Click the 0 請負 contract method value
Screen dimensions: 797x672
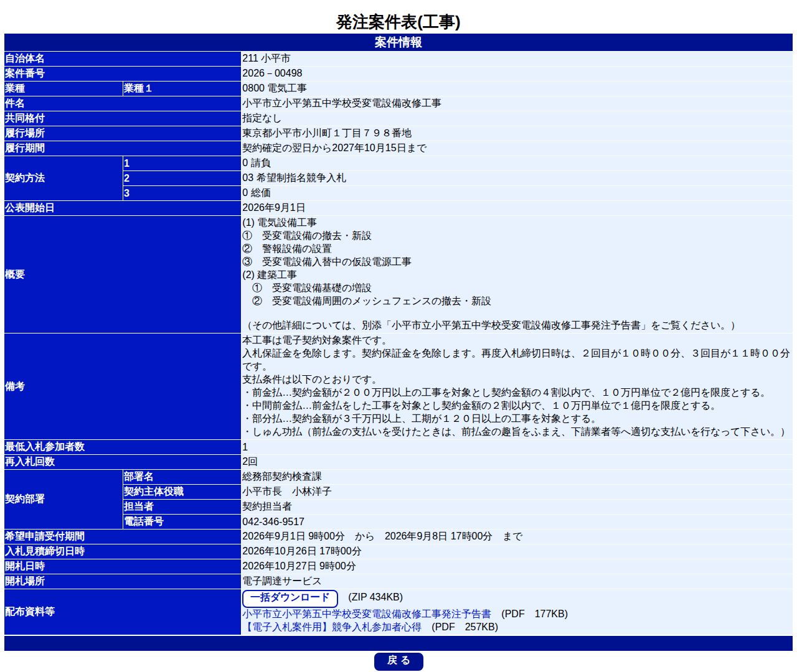[257, 163]
